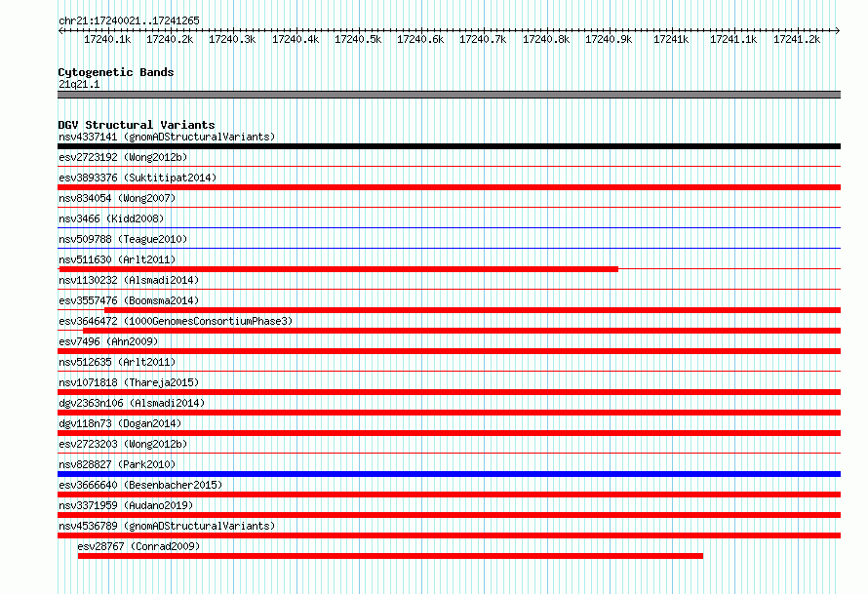Click the red bar under esv7496
Viewport: 868px width, 594px height.
pos(449,351)
